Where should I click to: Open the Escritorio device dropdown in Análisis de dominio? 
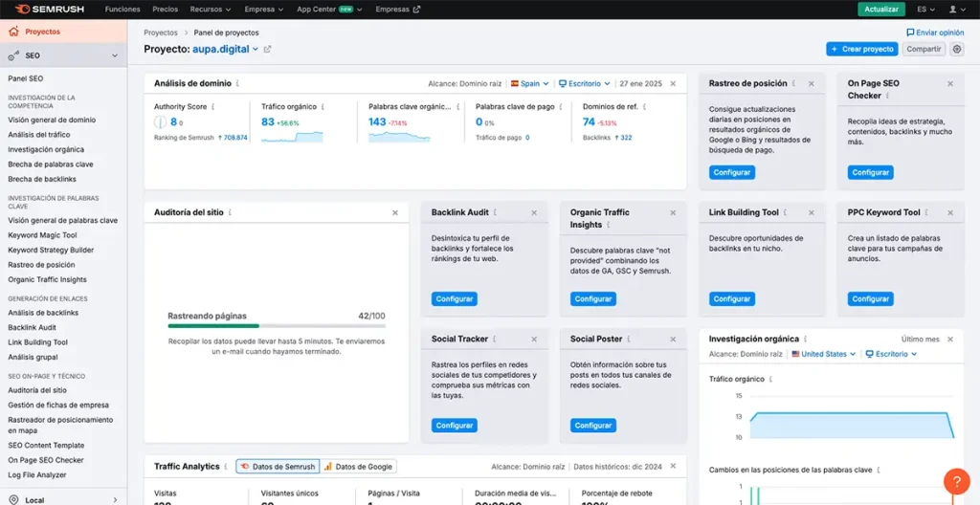pos(585,84)
